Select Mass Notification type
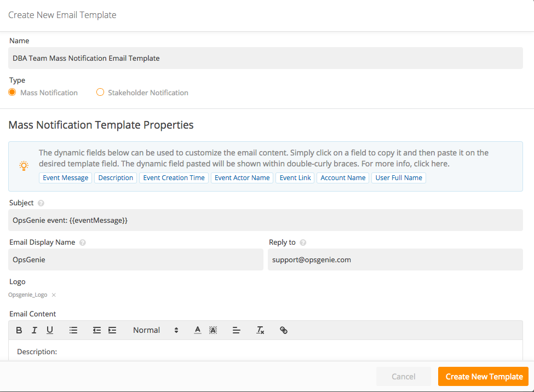 coord(12,93)
